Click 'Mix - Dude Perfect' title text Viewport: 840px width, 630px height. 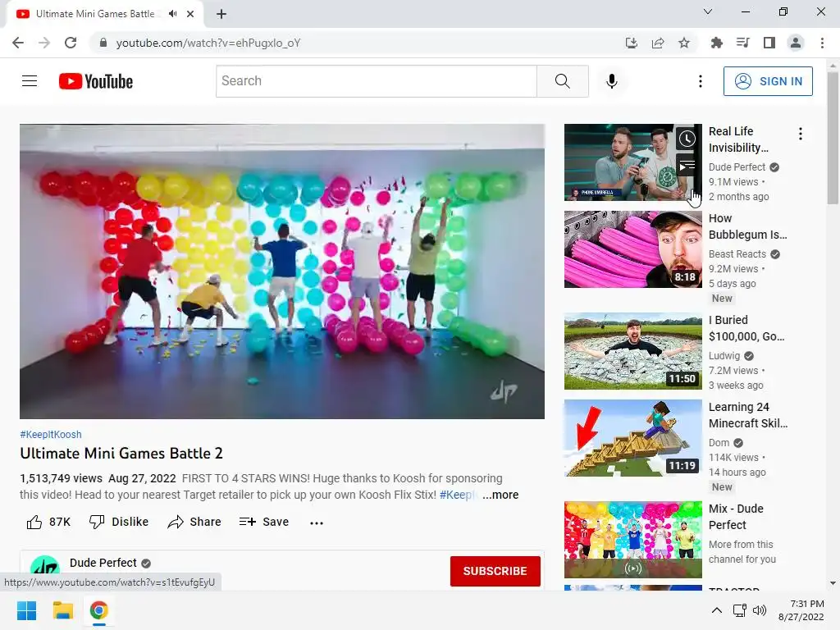coord(736,517)
